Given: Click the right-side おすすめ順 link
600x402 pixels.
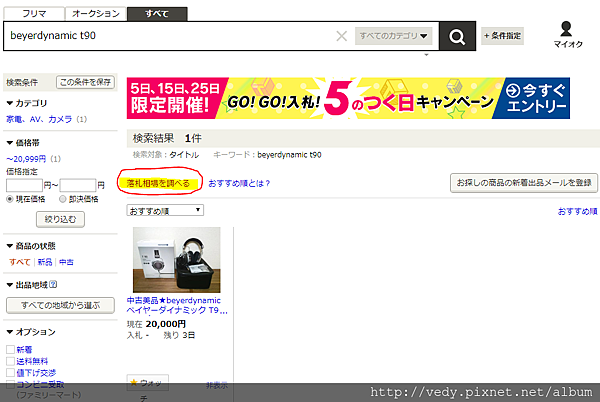Looking at the screenshot, I should click(x=577, y=211).
